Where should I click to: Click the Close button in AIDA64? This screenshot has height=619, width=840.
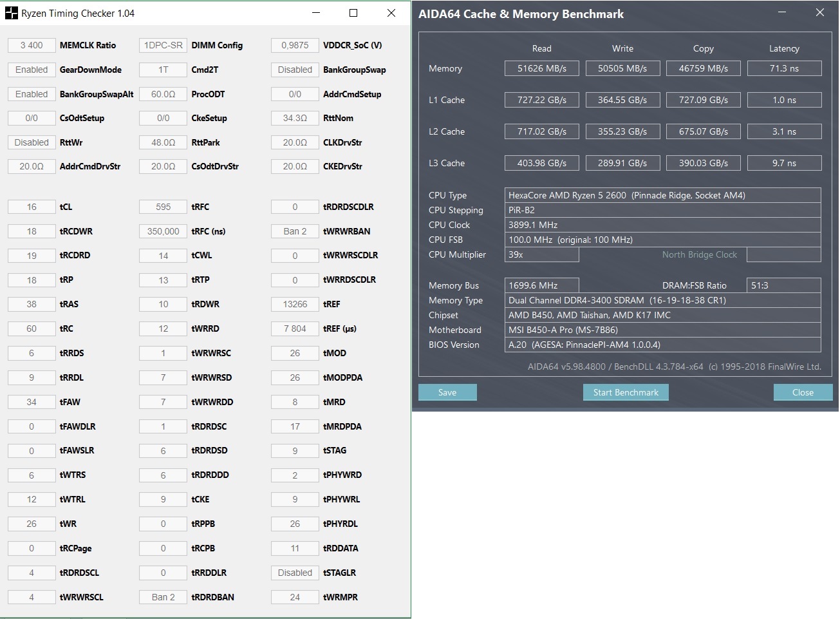(x=803, y=392)
